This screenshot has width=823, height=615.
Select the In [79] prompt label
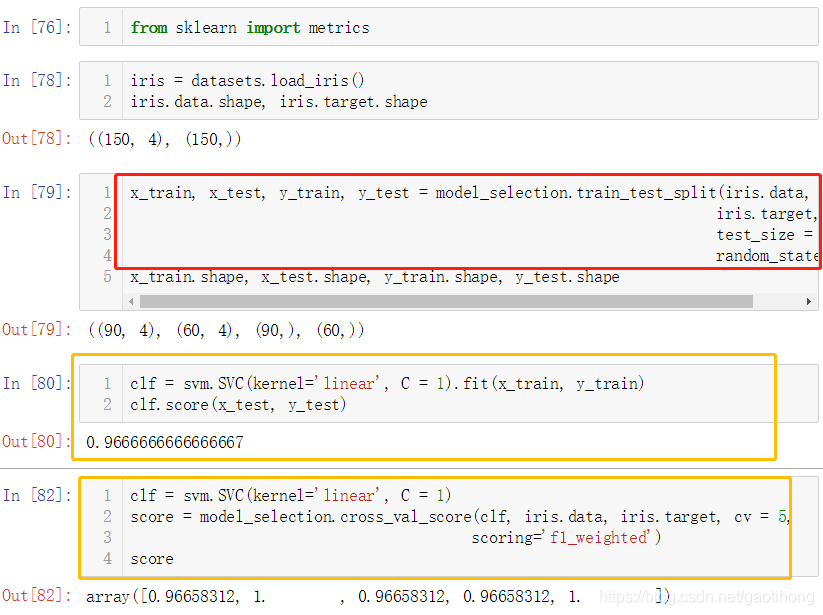point(37,193)
